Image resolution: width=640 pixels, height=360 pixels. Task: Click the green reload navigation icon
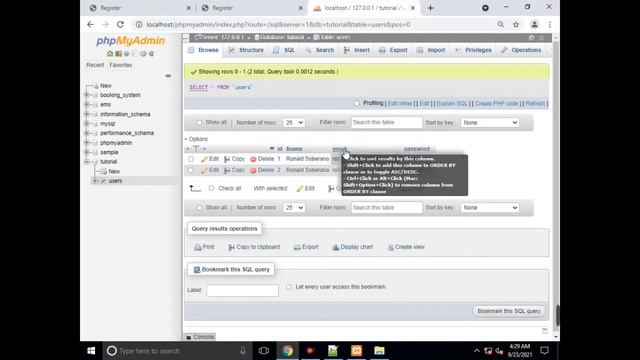pyautogui.click(x=151, y=53)
